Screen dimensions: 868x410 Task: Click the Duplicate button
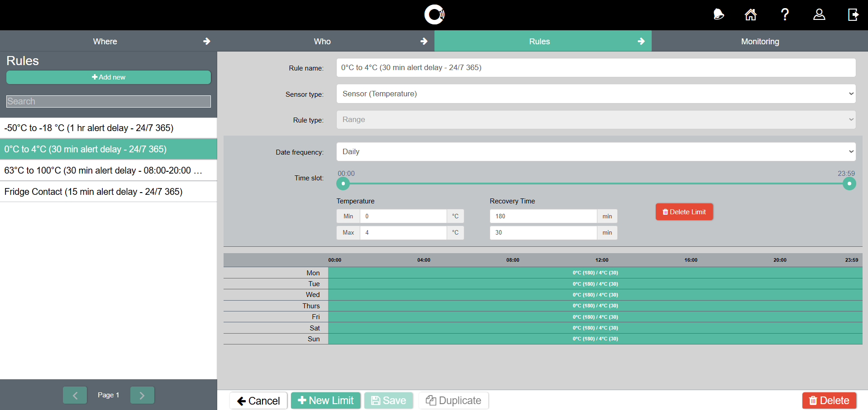pyautogui.click(x=453, y=401)
